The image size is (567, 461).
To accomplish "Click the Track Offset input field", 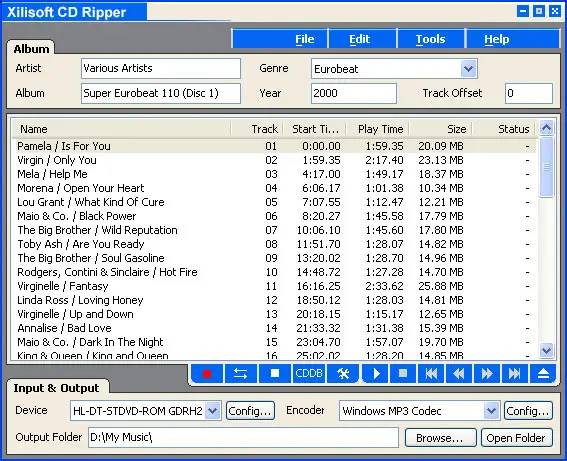I will click(x=529, y=93).
